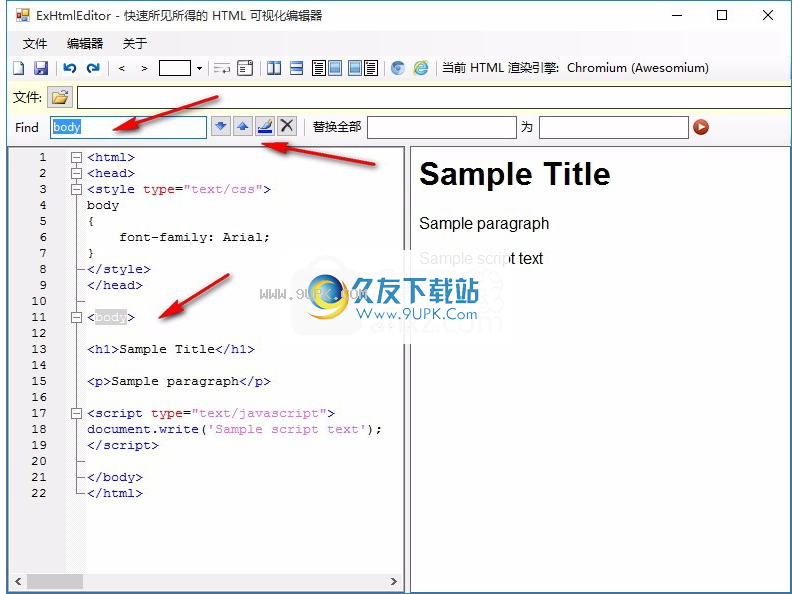
Task: Collapse the body tag fold on line 11
Action: (76, 317)
